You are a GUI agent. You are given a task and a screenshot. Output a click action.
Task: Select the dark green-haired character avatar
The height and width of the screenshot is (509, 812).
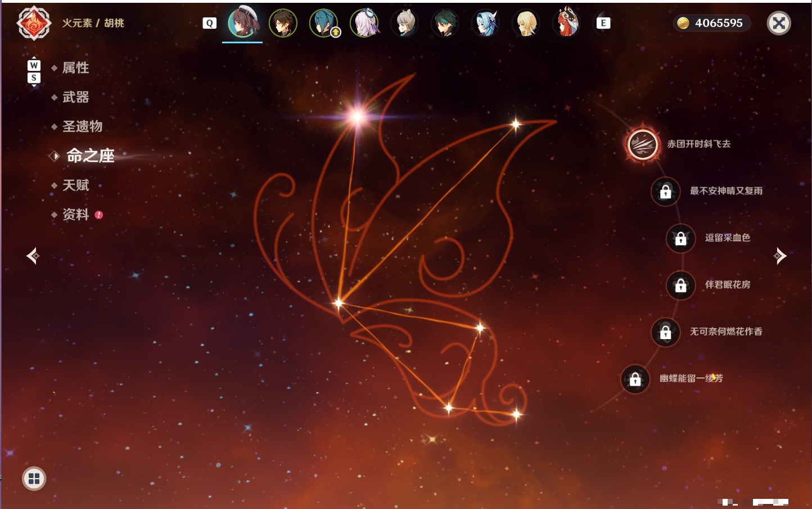tap(445, 23)
